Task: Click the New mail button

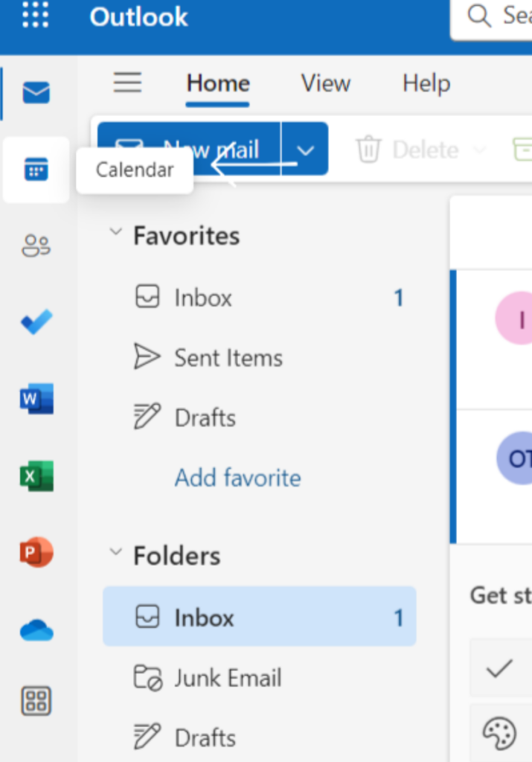Action: coord(189,149)
